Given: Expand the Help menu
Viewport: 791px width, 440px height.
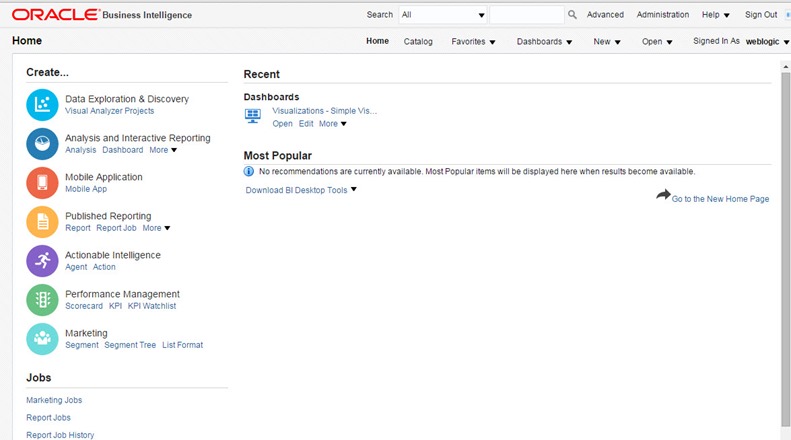Looking at the screenshot, I should click(x=715, y=15).
